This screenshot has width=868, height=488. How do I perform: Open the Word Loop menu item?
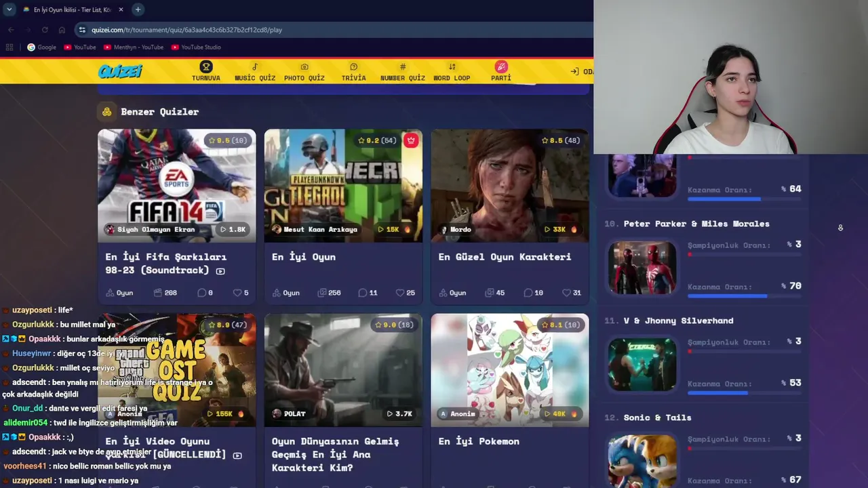(452, 71)
